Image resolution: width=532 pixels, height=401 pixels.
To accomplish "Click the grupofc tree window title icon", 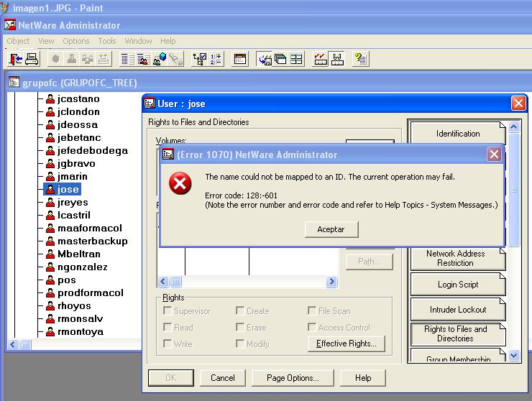I will (x=14, y=82).
